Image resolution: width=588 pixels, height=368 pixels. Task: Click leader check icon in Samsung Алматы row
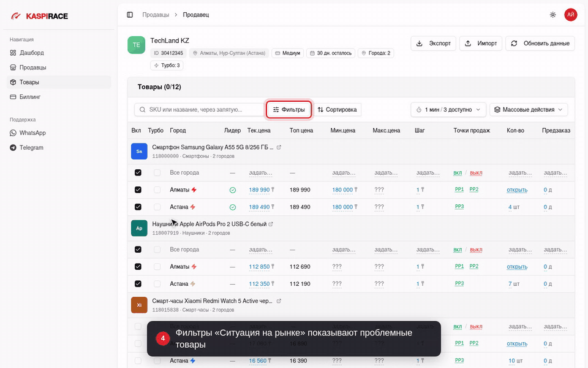tap(233, 190)
